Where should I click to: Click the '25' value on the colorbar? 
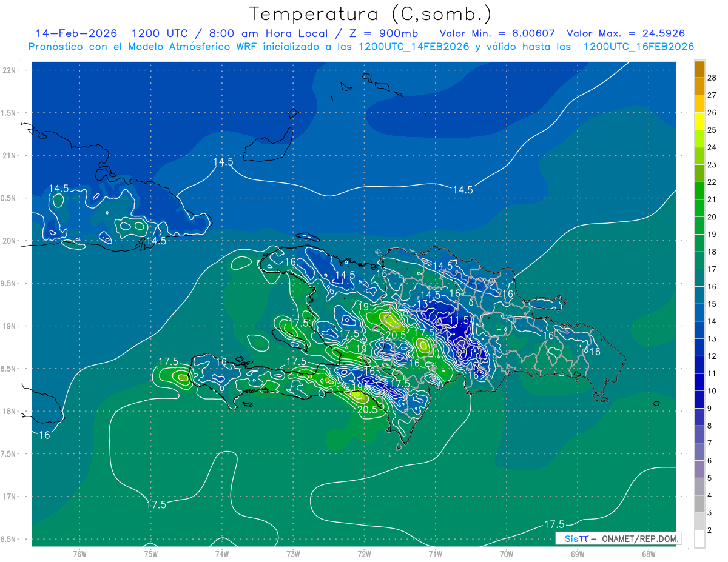[x=712, y=130]
